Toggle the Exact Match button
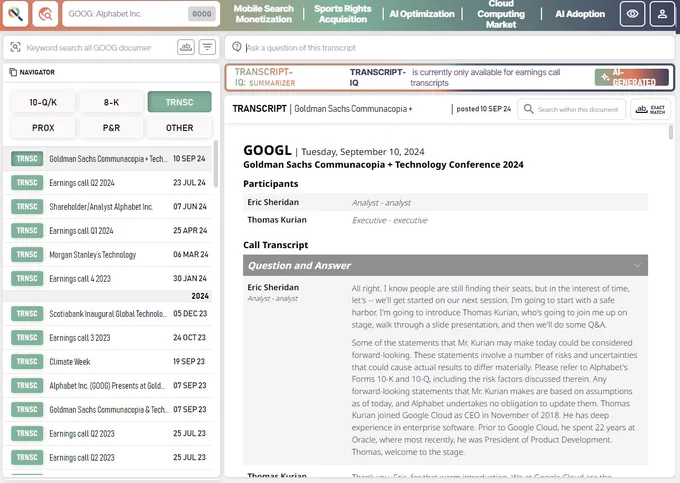This screenshot has height=483, width=680. pos(650,109)
